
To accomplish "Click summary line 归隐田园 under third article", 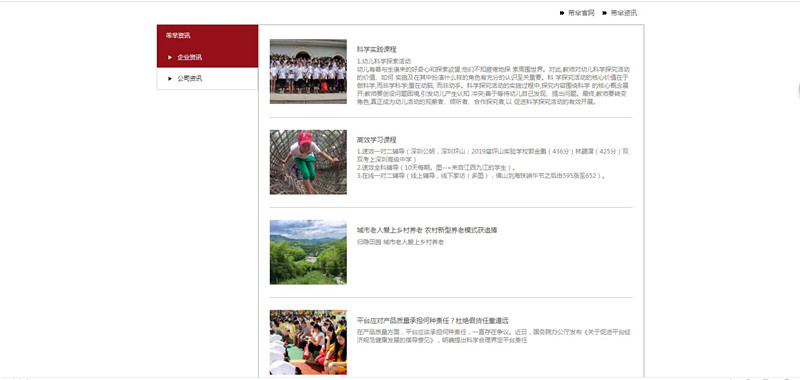I will pos(400,242).
